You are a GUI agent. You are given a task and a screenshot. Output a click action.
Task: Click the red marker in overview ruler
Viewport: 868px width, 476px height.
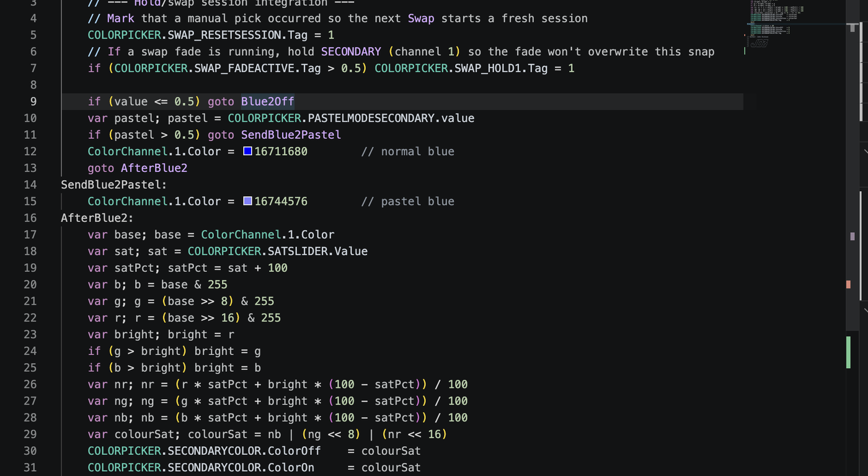pos(848,284)
